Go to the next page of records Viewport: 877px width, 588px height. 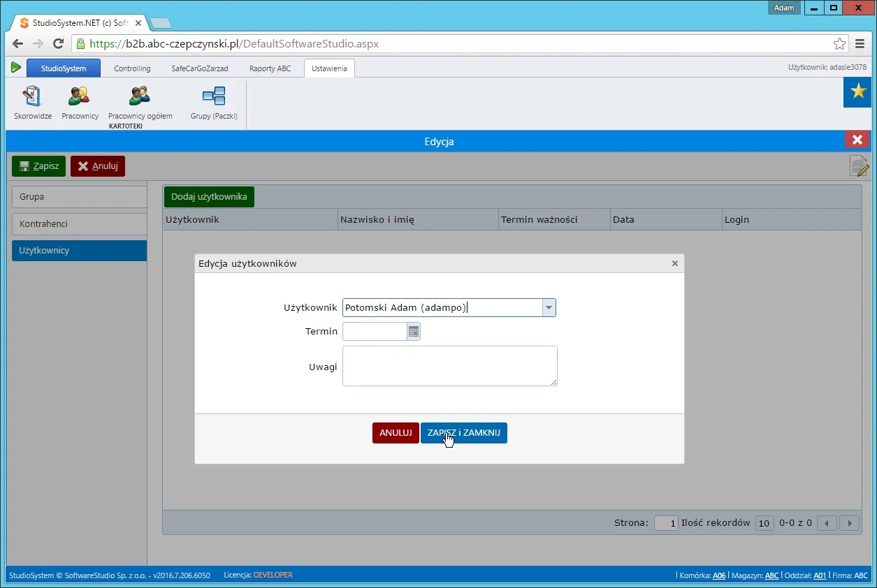(x=850, y=523)
